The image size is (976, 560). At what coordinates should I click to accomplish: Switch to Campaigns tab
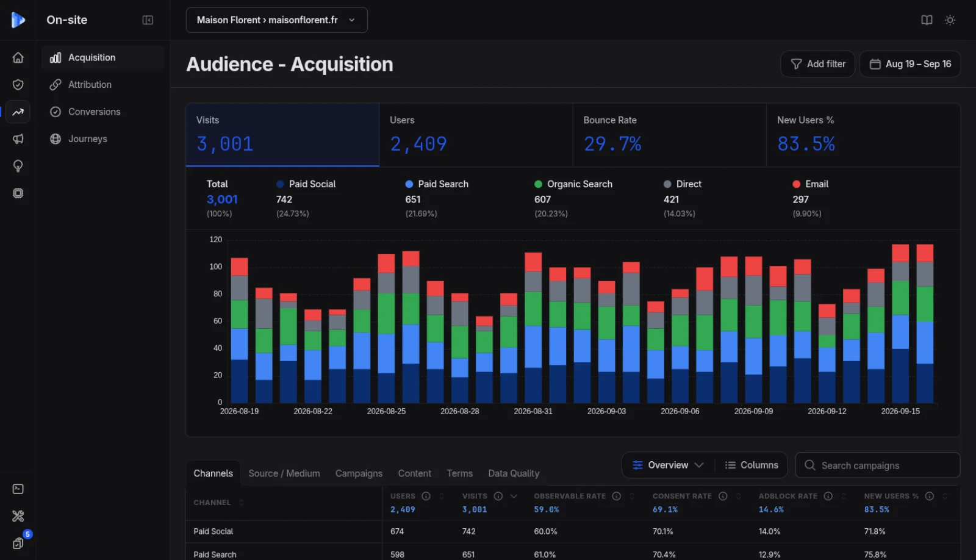(359, 473)
